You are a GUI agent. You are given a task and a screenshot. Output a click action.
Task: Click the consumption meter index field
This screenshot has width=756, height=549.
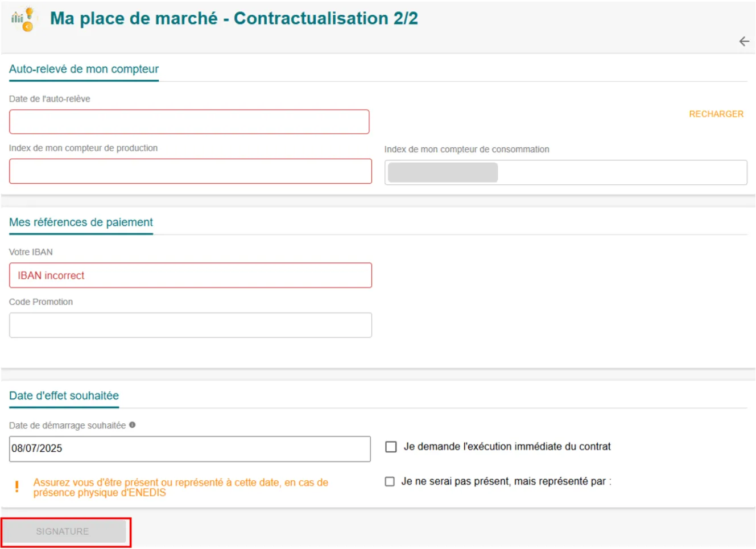[565, 172]
